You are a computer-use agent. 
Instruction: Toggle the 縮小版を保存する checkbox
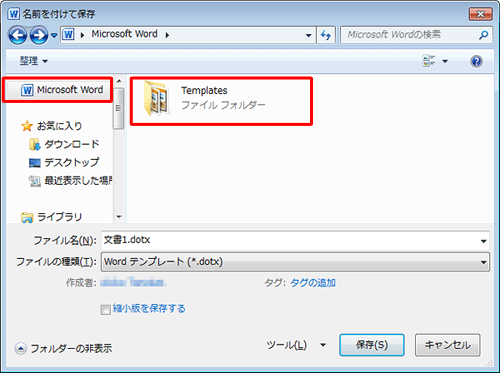tap(106, 310)
